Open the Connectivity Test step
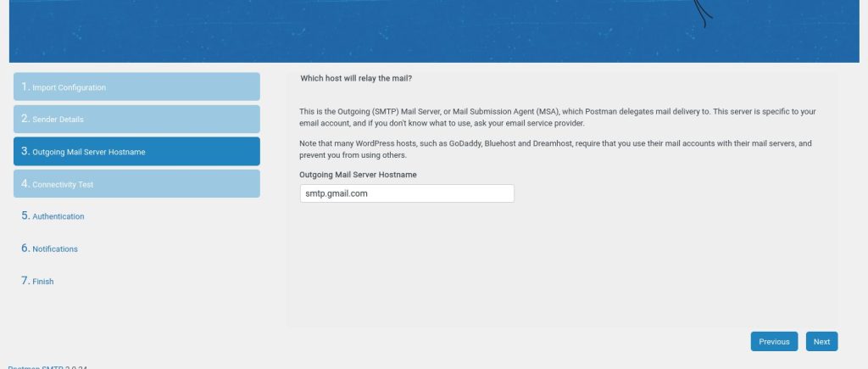868x369 pixels. (136, 184)
